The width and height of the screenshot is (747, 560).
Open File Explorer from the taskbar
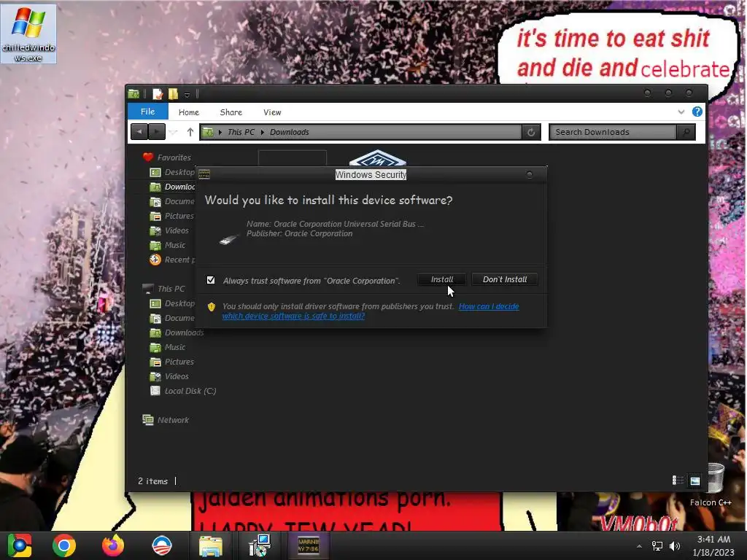[x=211, y=546]
